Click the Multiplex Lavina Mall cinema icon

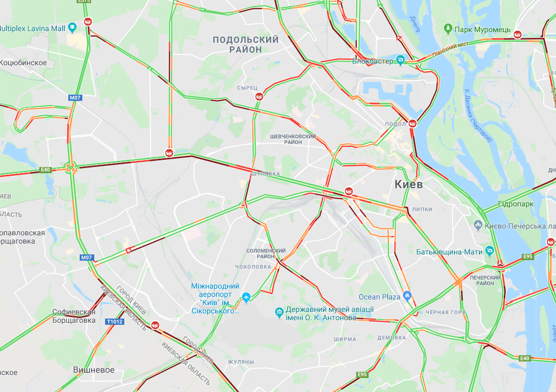(x=72, y=27)
